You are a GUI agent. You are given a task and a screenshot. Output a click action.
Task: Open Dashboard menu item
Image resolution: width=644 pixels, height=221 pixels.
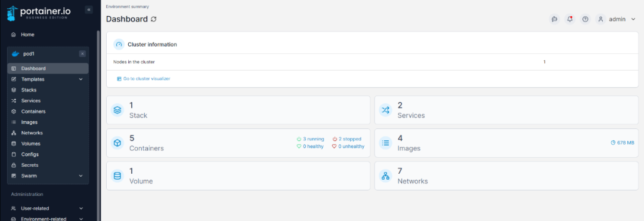(x=48, y=68)
